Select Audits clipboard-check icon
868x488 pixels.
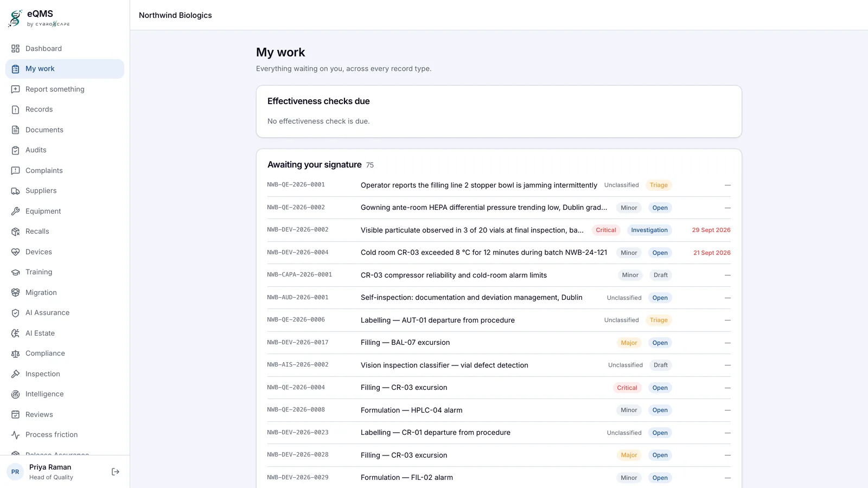tap(15, 150)
